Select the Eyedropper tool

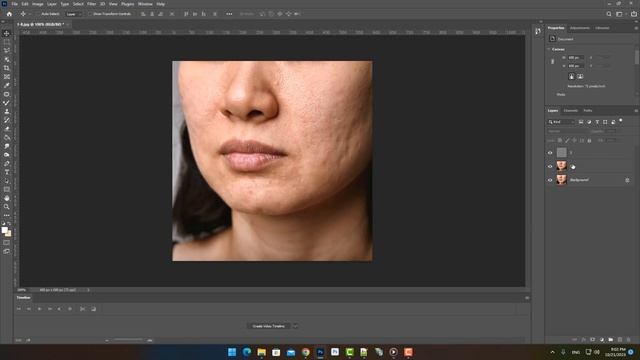pyautogui.click(x=7, y=85)
